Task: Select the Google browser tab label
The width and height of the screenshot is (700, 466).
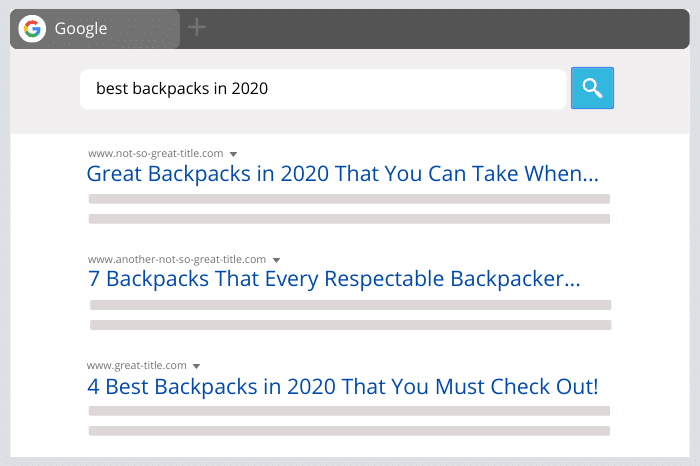Action: tap(81, 29)
